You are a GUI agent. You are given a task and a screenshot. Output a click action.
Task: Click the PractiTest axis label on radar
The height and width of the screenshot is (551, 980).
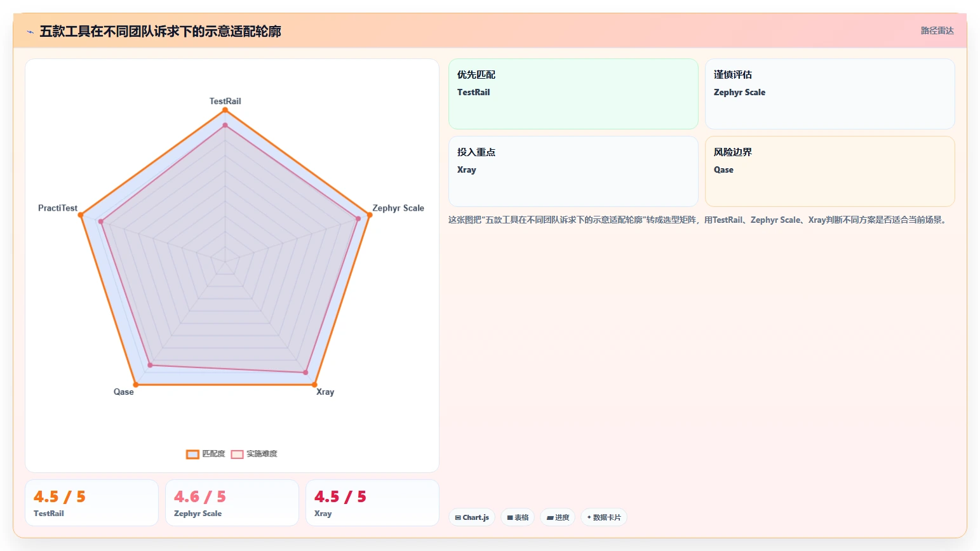click(x=58, y=208)
